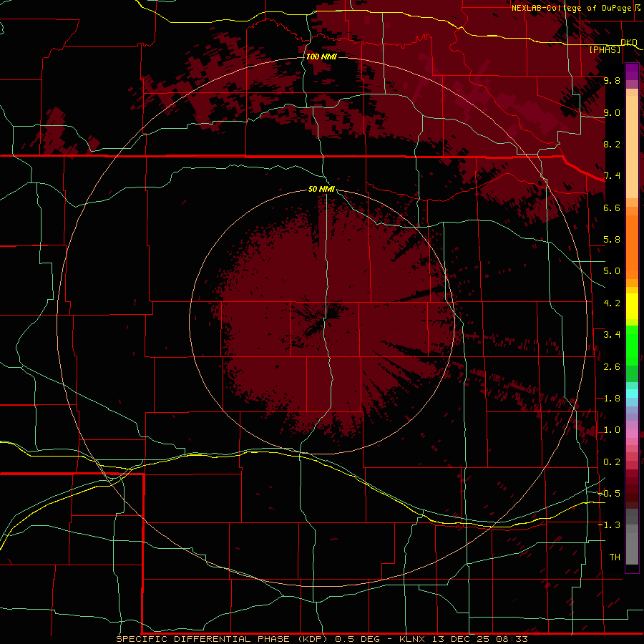Select the 9.8 scale value
Image resolution: width=644 pixels, height=644 pixels.
tap(612, 80)
